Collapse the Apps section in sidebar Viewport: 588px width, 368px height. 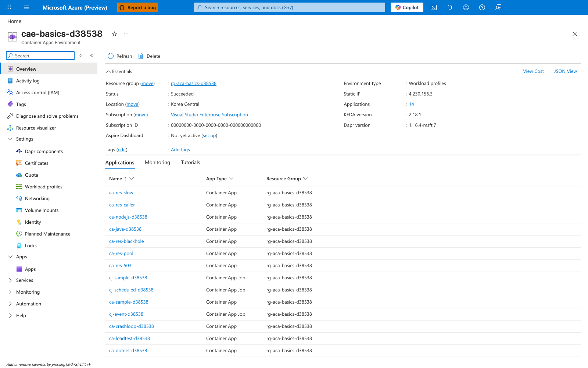[x=10, y=256]
